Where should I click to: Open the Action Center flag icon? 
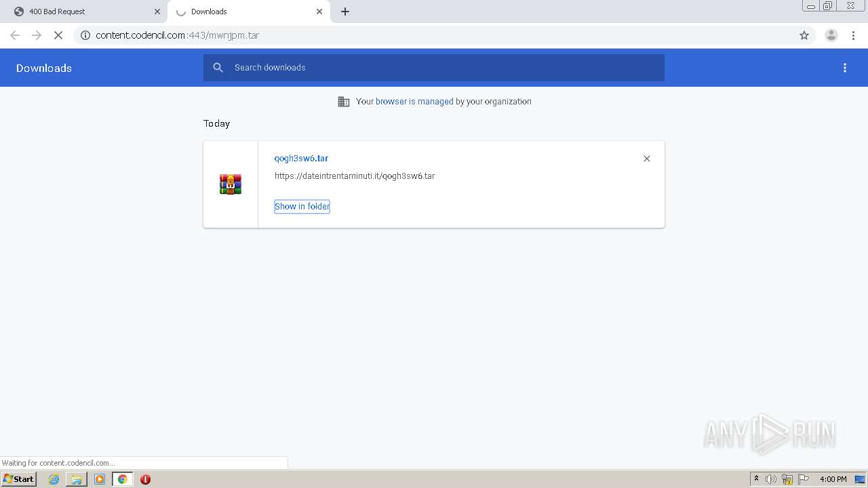tap(804, 479)
